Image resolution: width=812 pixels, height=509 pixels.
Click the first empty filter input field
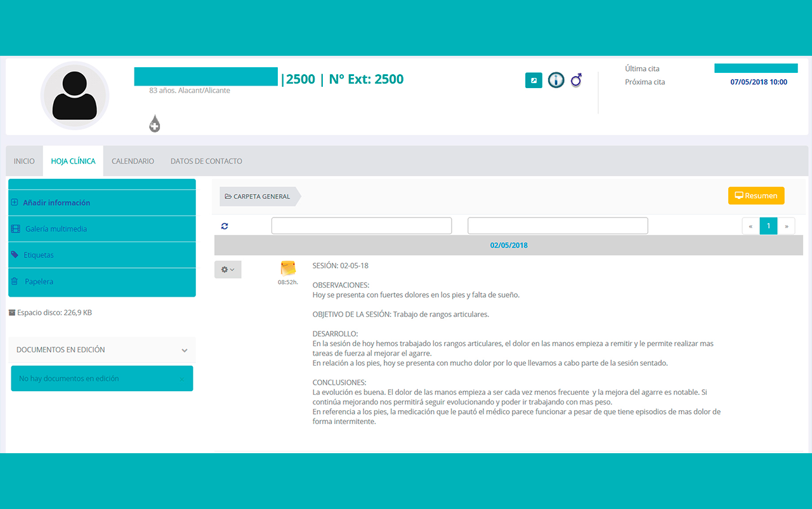point(362,226)
